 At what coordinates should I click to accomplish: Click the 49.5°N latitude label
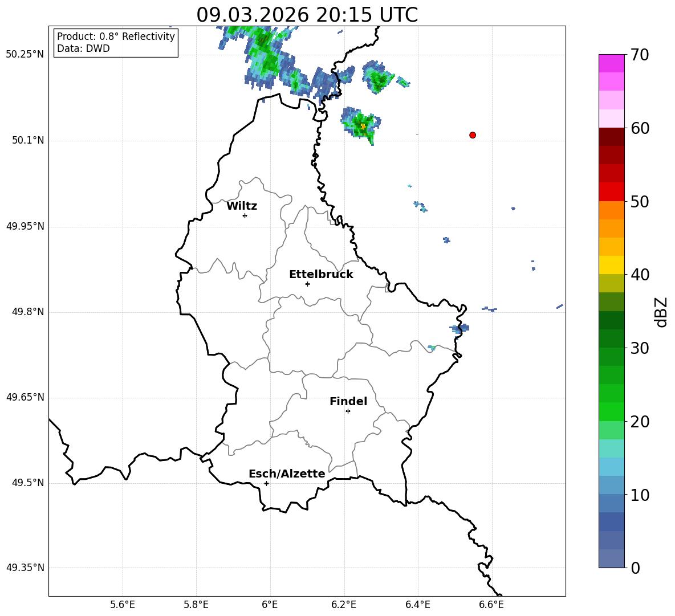point(28,483)
